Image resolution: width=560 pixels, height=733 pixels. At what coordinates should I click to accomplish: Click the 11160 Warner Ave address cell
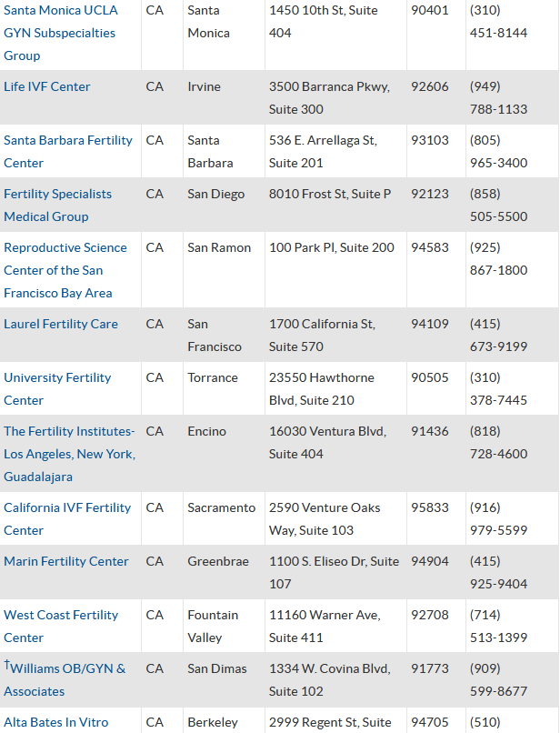[325, 626]
